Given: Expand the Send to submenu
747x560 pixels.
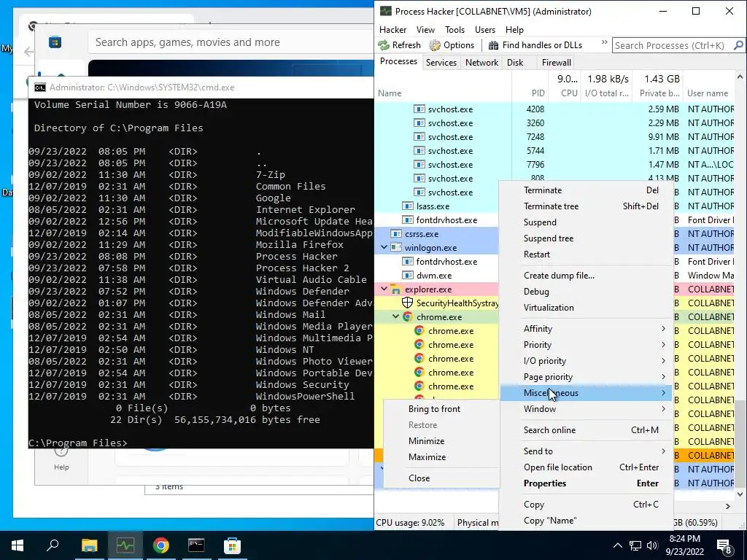Looking at the screenshot, I should (587, 451).
